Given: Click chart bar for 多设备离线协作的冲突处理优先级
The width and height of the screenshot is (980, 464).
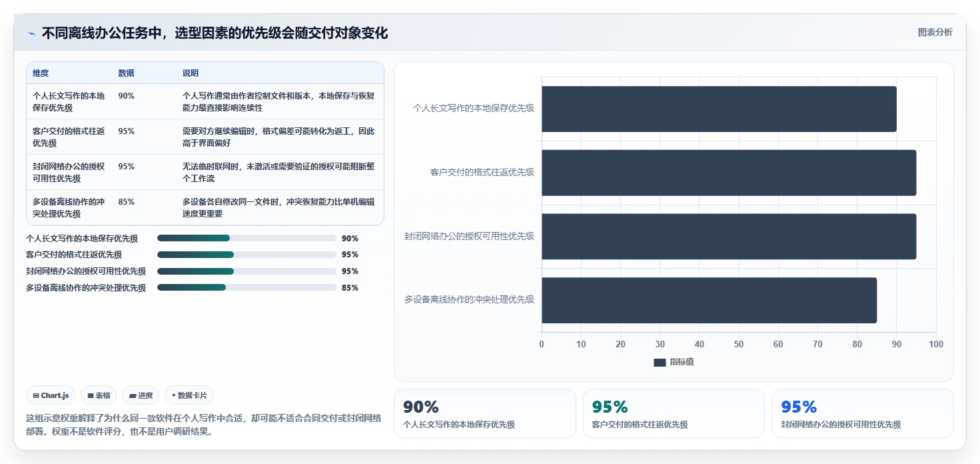Looking at the screenshot, I should click(709, 300).
